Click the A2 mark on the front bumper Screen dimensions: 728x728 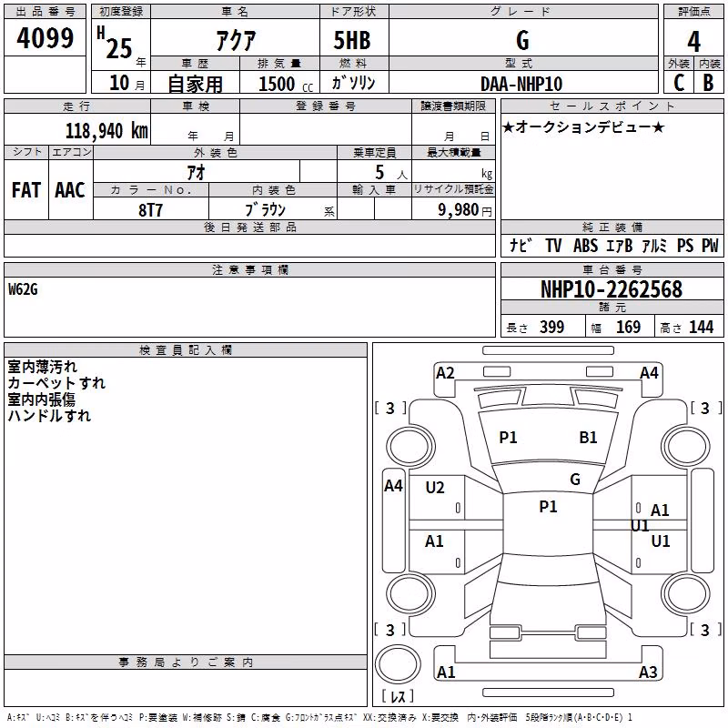click(x=445, y=373)
